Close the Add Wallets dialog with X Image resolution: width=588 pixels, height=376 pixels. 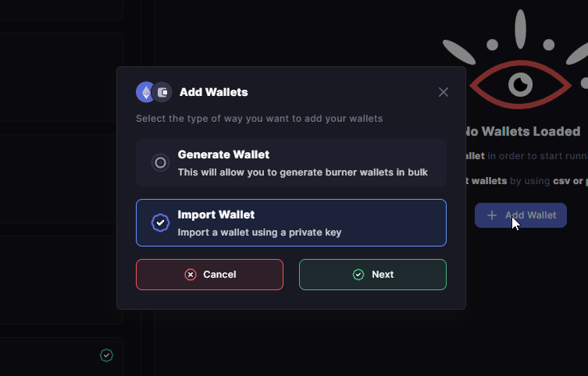[x=444, y=92]
